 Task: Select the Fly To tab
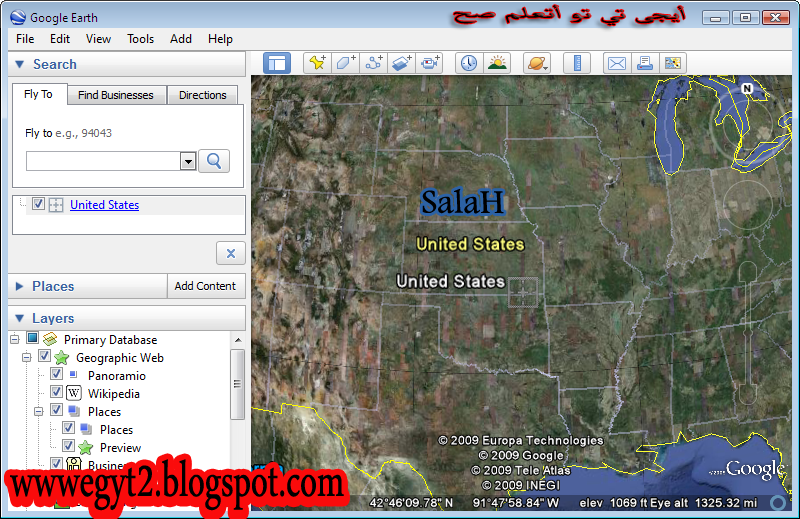pyautogui.click(x=38, y=94)
